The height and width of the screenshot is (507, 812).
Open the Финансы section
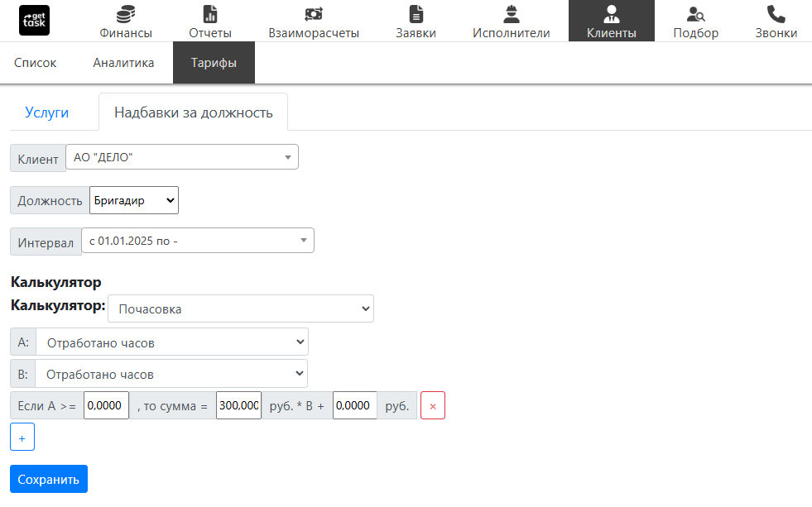[x=126, y=22]
